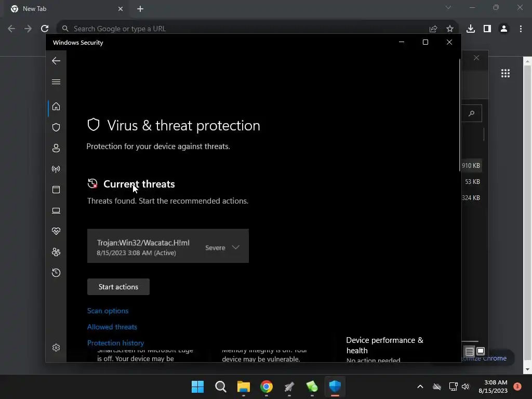The width and height of the screenshot is (532, 399).
Task: Open Home in Windows Security sidebar
Action: (x=56, y=107)
